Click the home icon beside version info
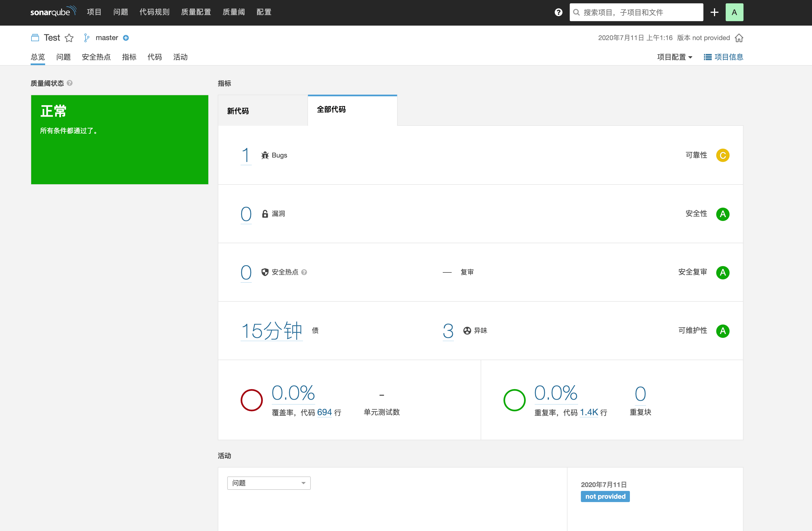The height and width of the screenshot is (531, 812). click(x=739, y=38)
